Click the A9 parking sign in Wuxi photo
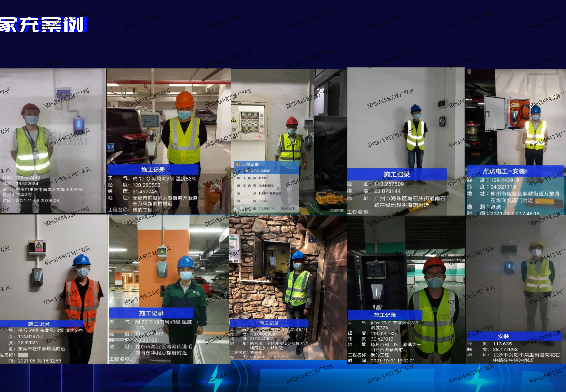 [110, 147]
